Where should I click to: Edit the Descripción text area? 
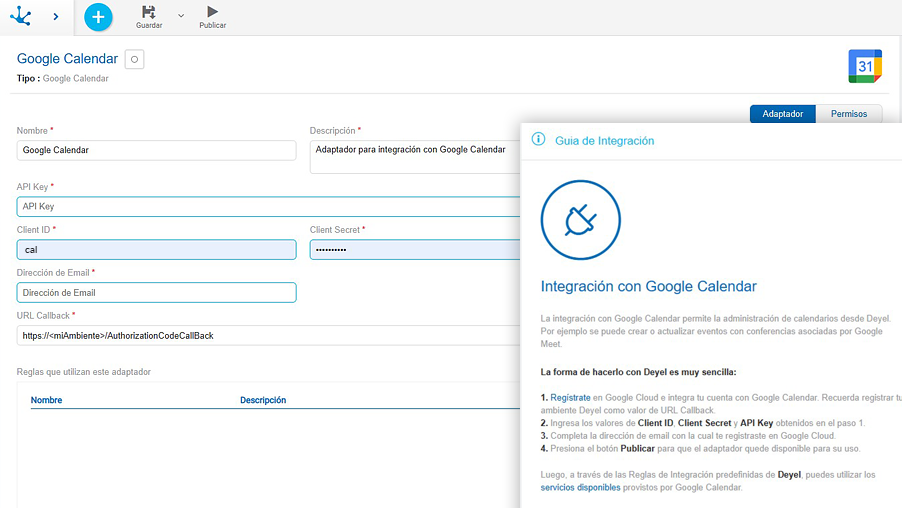point(415,156)
